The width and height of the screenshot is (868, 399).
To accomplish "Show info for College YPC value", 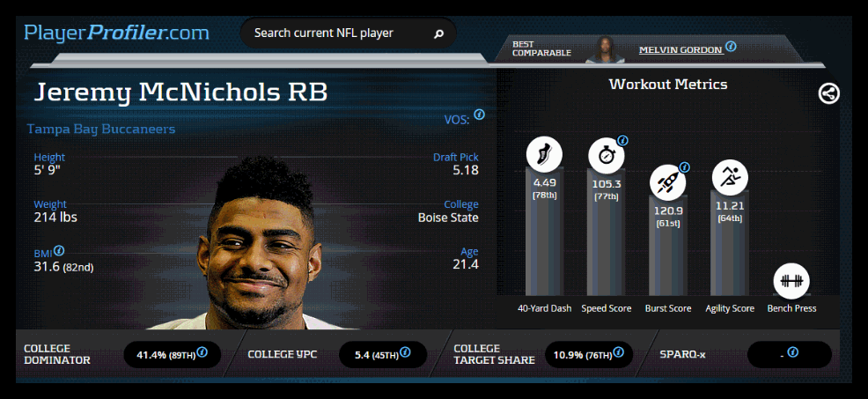I will coord(405,352).
